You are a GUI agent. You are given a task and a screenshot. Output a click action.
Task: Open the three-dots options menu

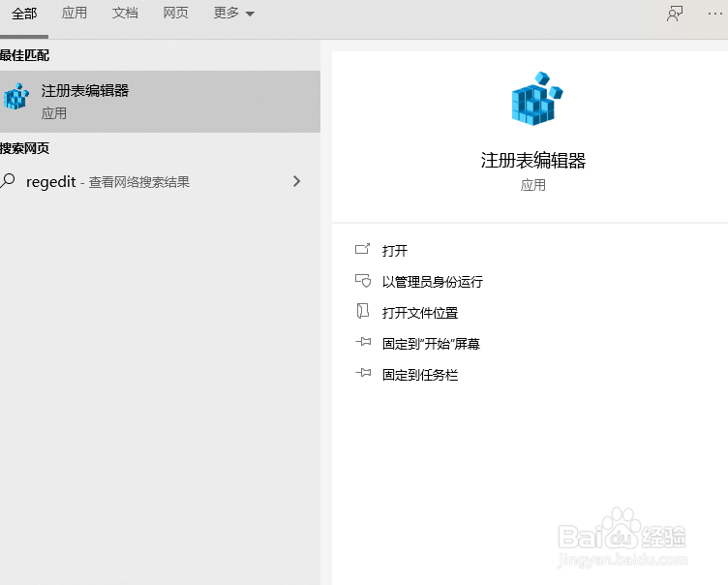pyautogui.click(x=715, y=14)
